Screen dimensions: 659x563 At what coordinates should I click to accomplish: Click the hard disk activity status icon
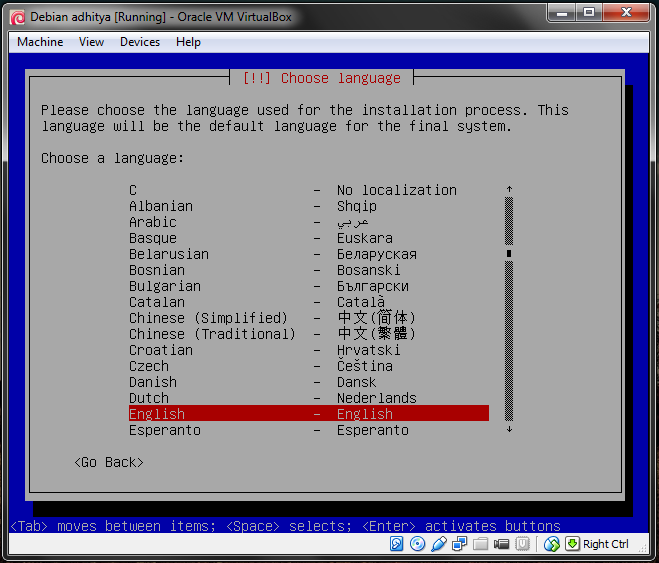[x=396, y=544]
